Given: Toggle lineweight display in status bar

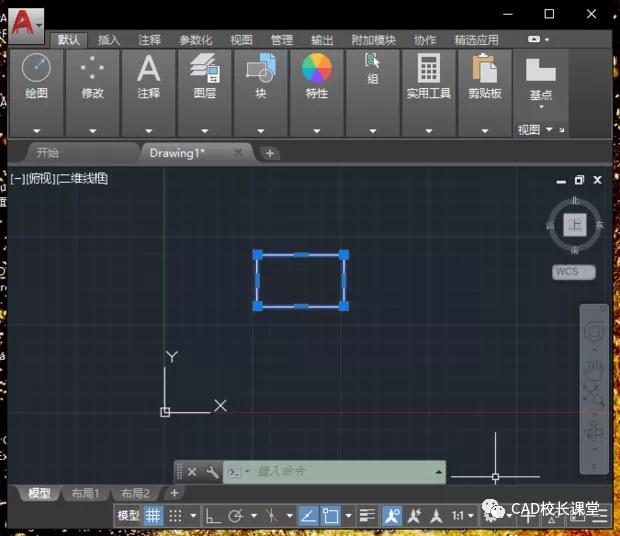Looking at the screenshot, I should pos(367,516).
